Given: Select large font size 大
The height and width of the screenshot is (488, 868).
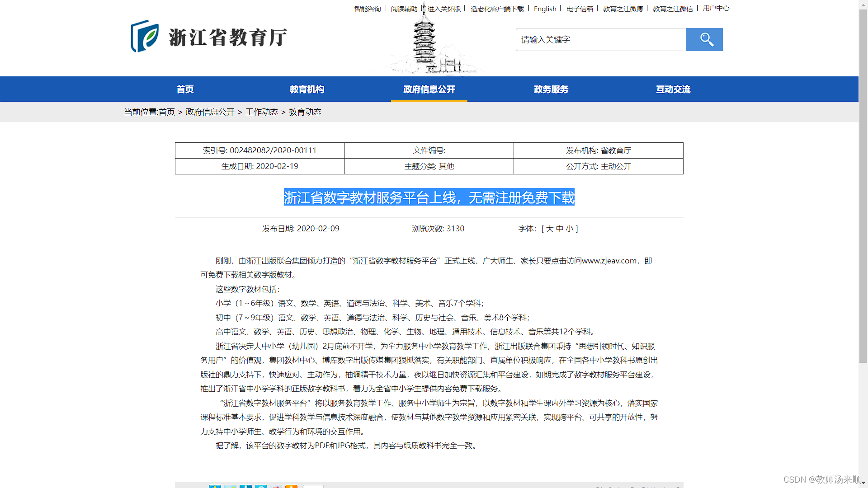Looking at the screenshot, I should pos(549,229).
